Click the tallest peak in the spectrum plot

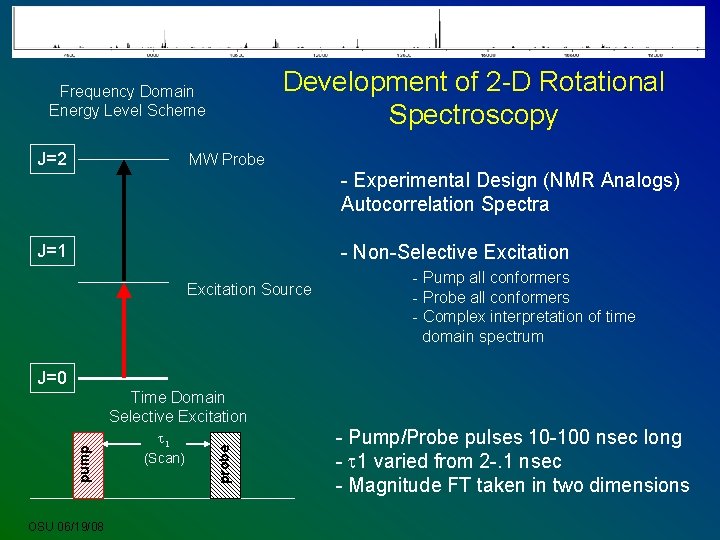(x=439, y=28)
